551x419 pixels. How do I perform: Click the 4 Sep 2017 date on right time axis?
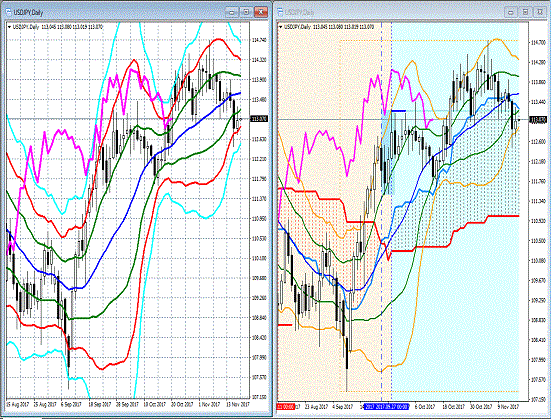point(343,407)
